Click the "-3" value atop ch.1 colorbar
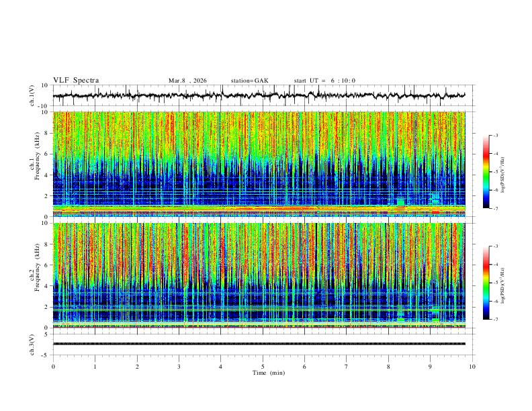The width and height of the screenshot is (532, 411). [495, 135]
